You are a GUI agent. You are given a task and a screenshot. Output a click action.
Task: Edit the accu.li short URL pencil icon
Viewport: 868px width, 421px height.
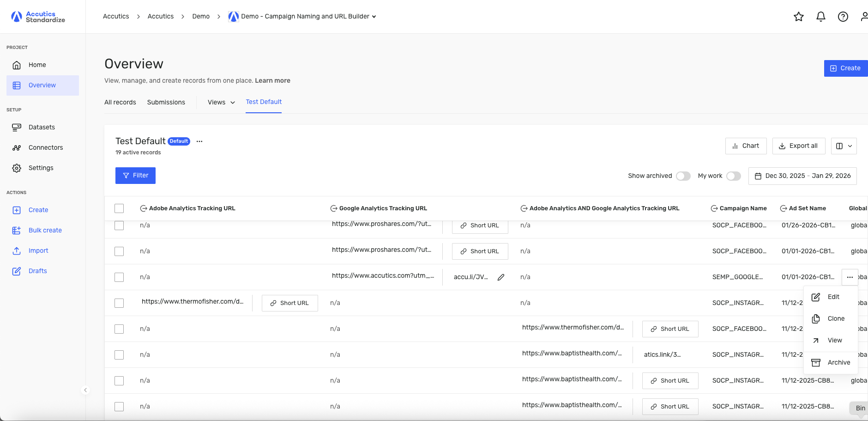tap(501, 277)
